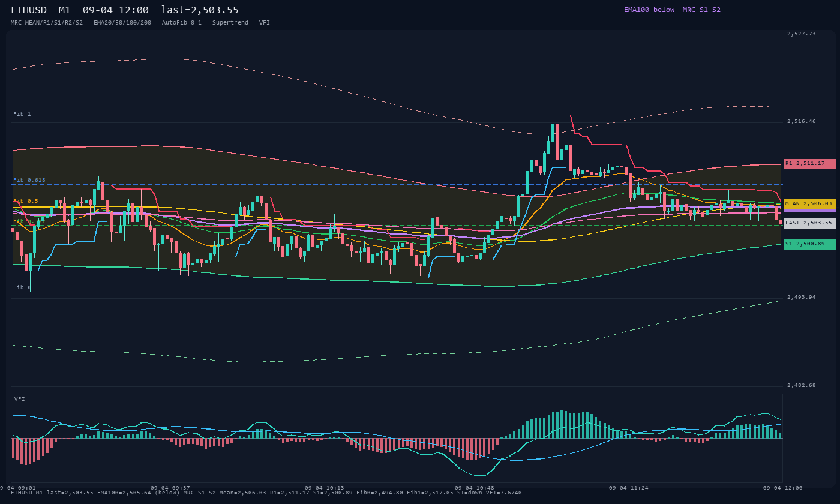Click the VFI legend entry in header
840x504 pixels.
(265, 22)
